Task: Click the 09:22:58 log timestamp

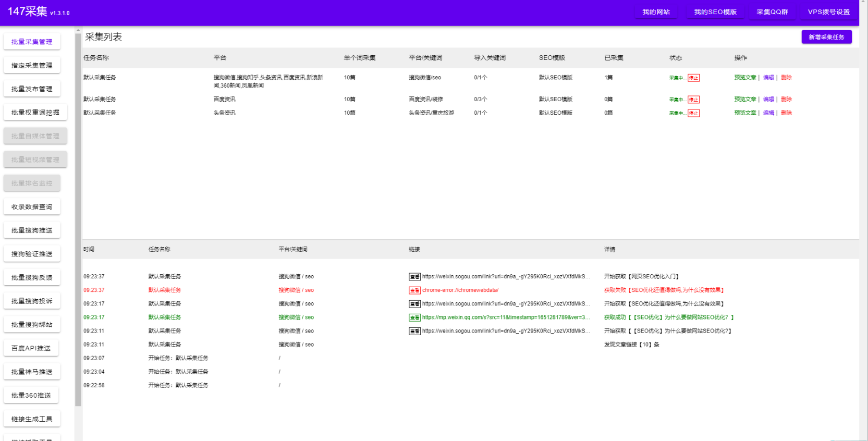Action: click(94, 385)
